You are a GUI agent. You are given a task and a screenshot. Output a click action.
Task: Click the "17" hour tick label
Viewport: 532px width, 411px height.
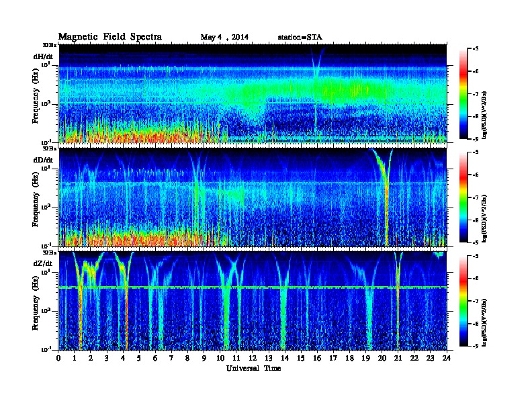[x=334, y=359]
